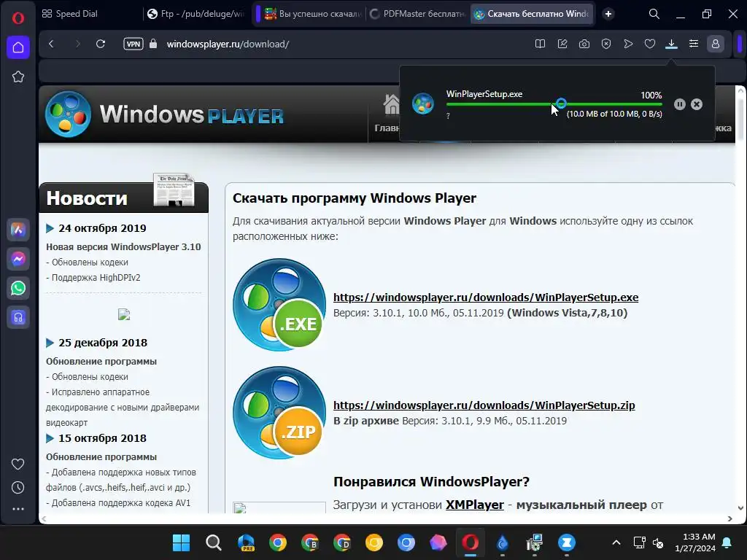Image resolution: width=747 pixels, height=560 pixels.
Task: Cancel the WinPlayerSetup.exe download
Action: (x=697, y=104)
